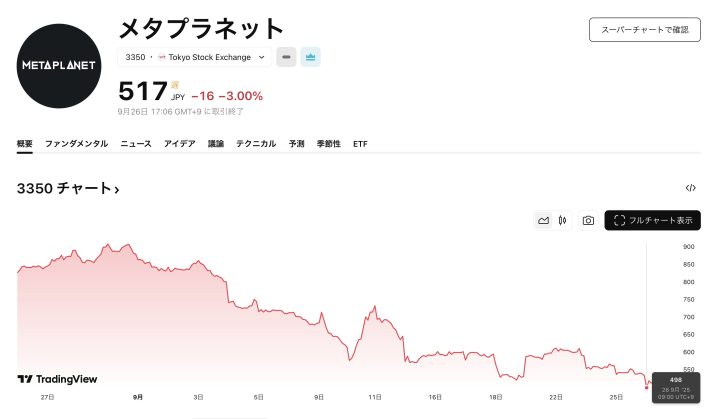The width and height of the screenshot is (720, 419).
Task: Switch to candlestick chart style icon
Action: [562, 221]
